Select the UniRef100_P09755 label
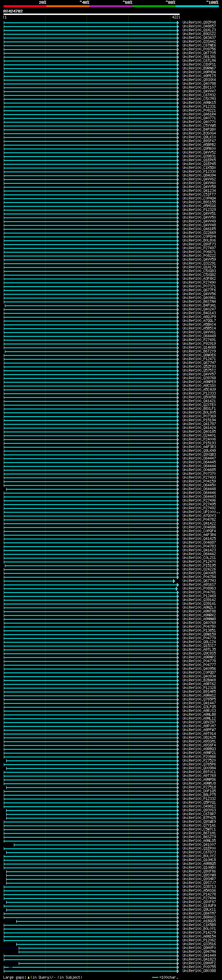 coord(199,967)
